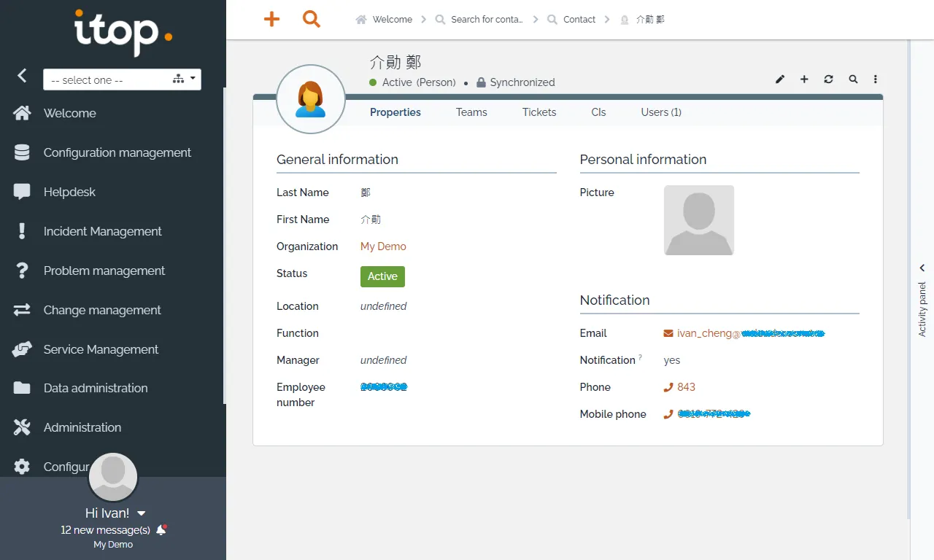Refresh the contact with the reload icon

(828, 79)
